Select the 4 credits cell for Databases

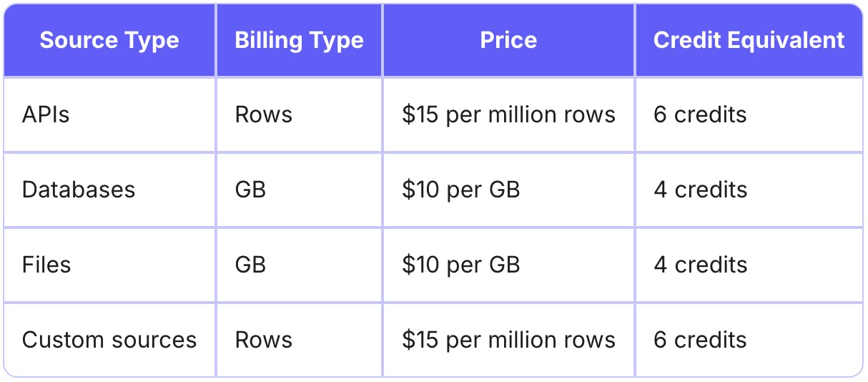[x=700, y=190]
